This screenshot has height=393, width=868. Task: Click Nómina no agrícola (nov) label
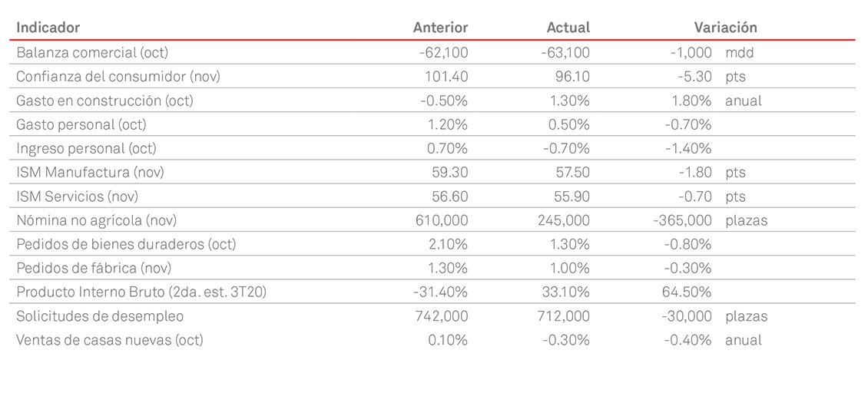point(97,220)
